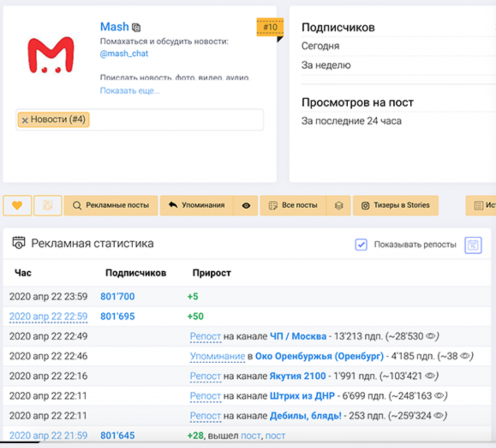This screenshot has width=496, height=448.
Task: Open Репост link for Якутия 2100
Action: click(205, 376)
